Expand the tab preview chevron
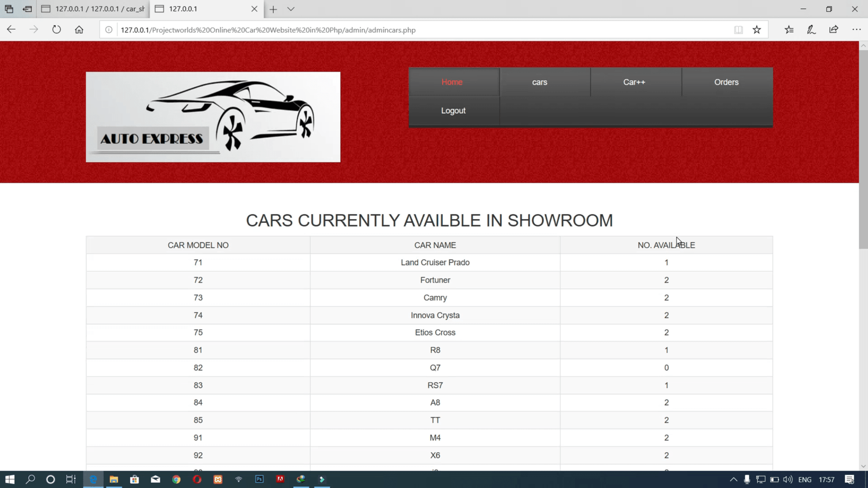 click(291, 9)
